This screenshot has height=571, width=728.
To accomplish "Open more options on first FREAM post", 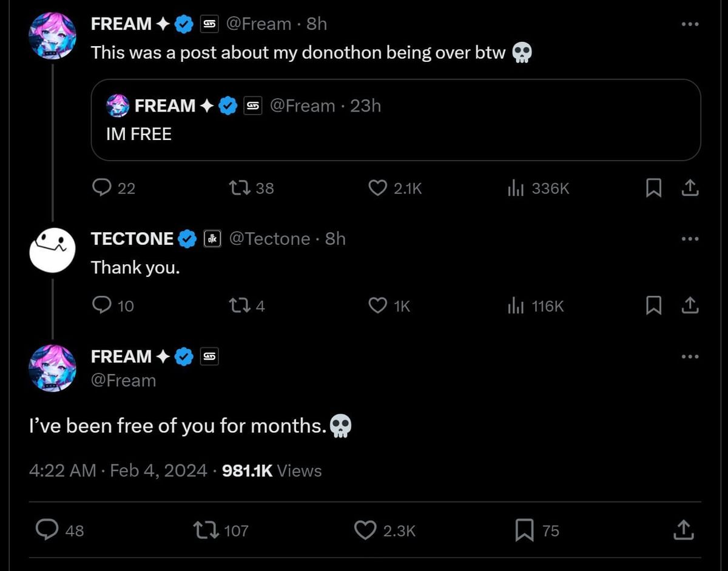I will point(690,24).
